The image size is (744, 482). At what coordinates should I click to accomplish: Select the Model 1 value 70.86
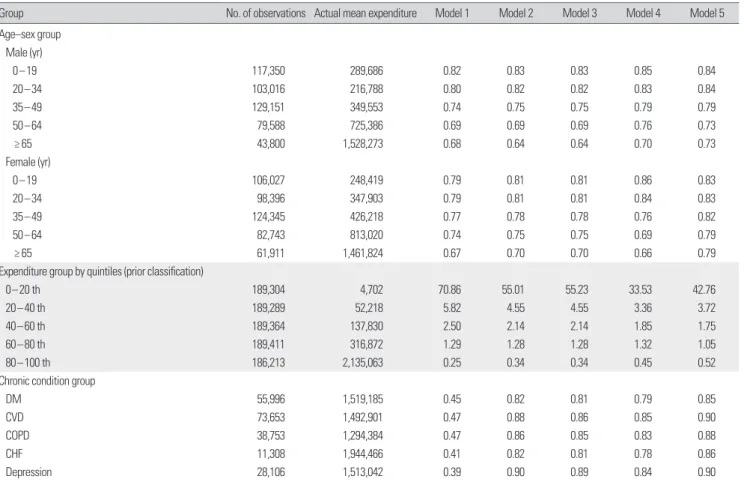coord(449,290)
